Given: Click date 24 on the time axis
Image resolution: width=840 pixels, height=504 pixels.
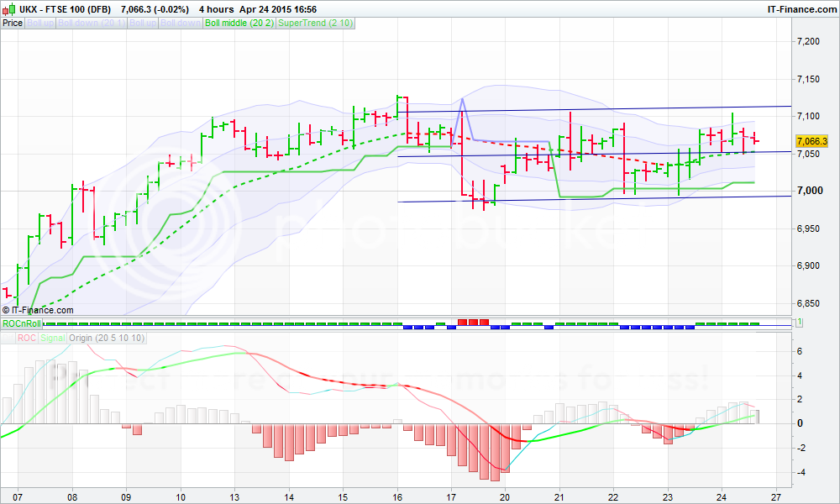Looking at the screenshot, I should pyautogui.click(x=722, y=496).
